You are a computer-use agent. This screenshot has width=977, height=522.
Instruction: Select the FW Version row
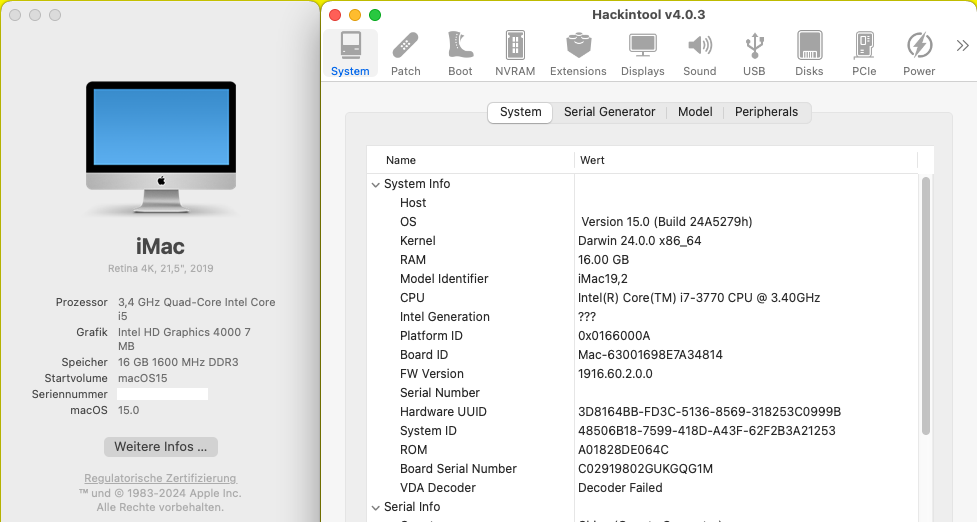644,374
